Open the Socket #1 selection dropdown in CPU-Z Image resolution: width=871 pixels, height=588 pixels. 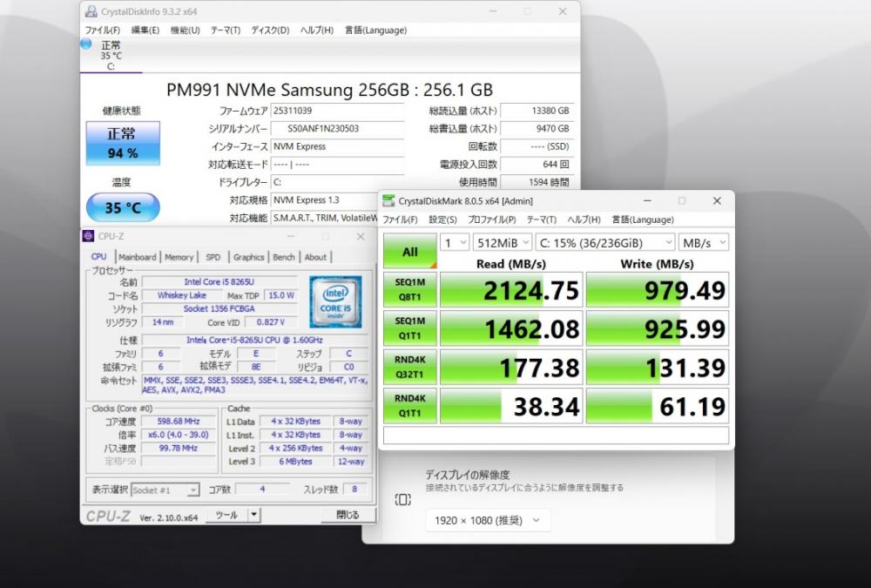pos(165,490)
